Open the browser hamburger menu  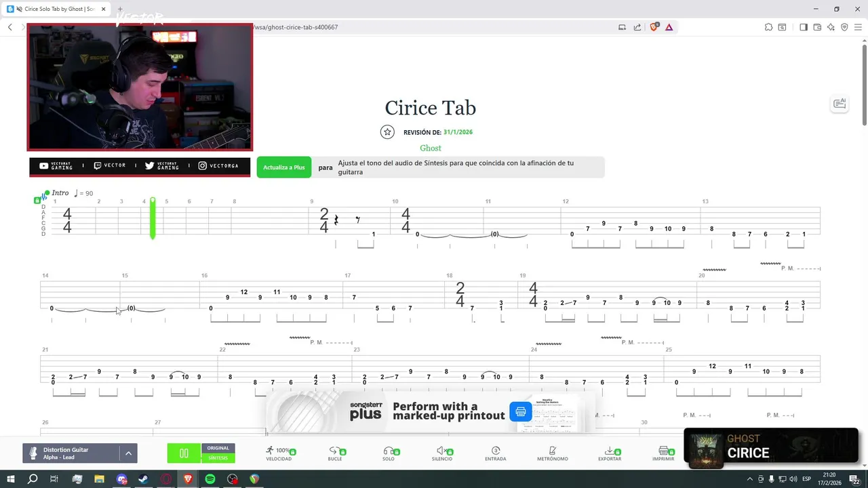coord(858,27)
